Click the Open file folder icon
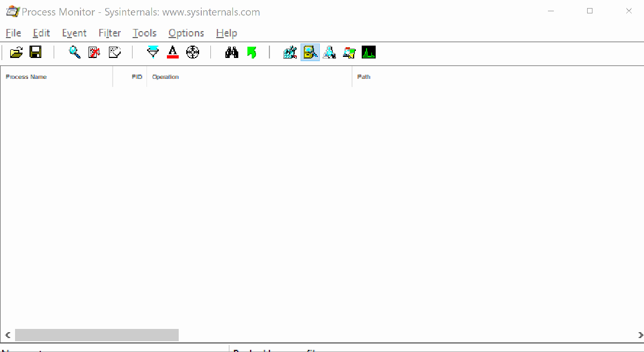This screenshot has width=644, height=352. pos(16,52)
